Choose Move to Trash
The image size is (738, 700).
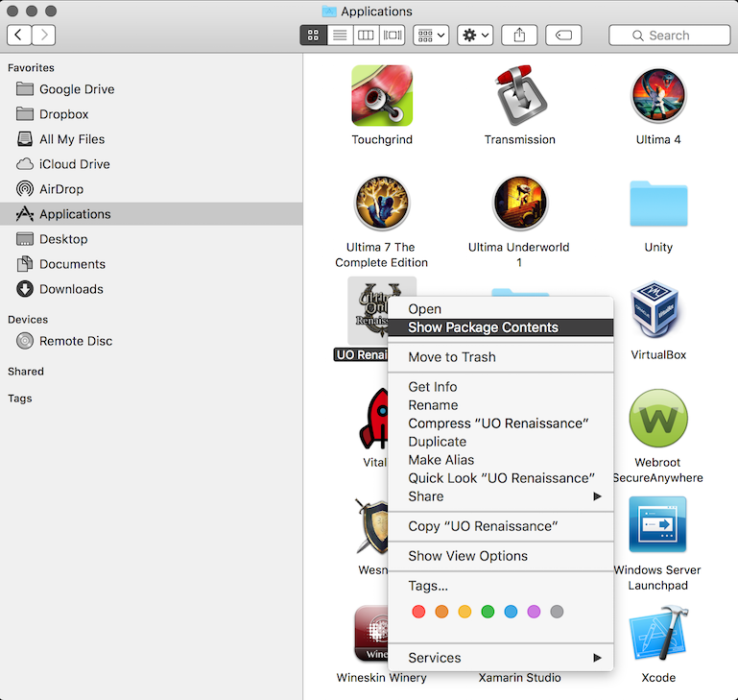500,357
